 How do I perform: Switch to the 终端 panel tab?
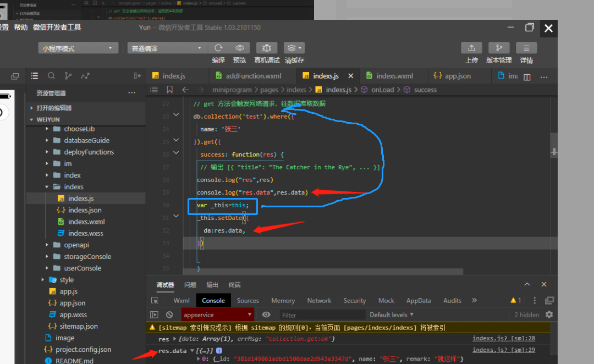[234, 284]
